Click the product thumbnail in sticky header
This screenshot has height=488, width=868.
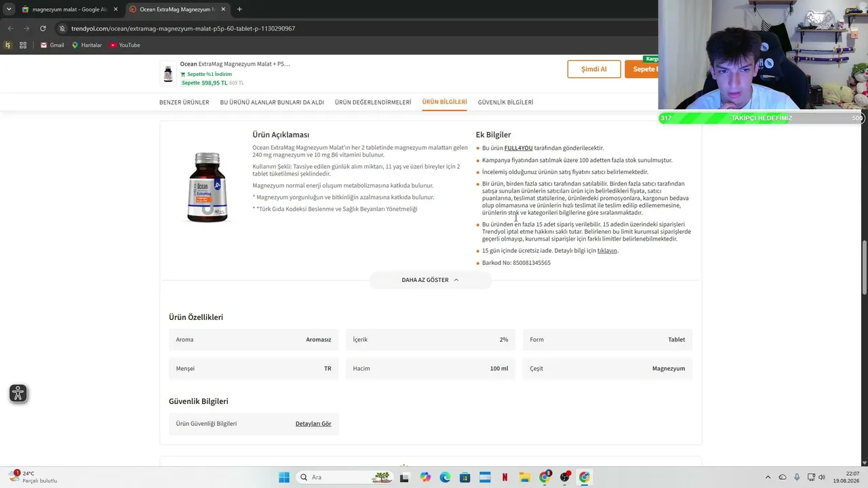click(x=168, y=73)
